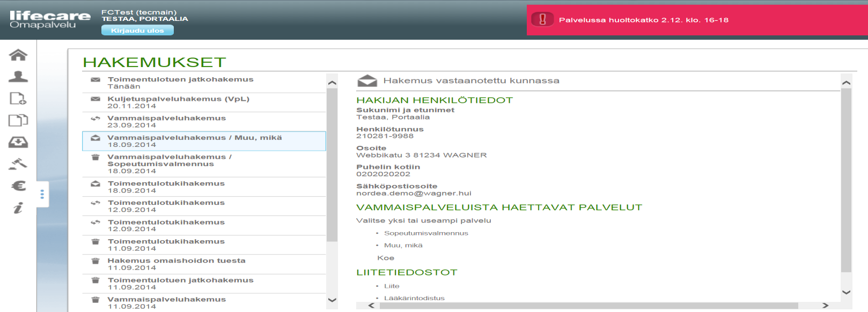Viewport: 868px width, 312px height.
Task: Click the Lääkärintodistus attachment link
Action: tap(414, 298)
